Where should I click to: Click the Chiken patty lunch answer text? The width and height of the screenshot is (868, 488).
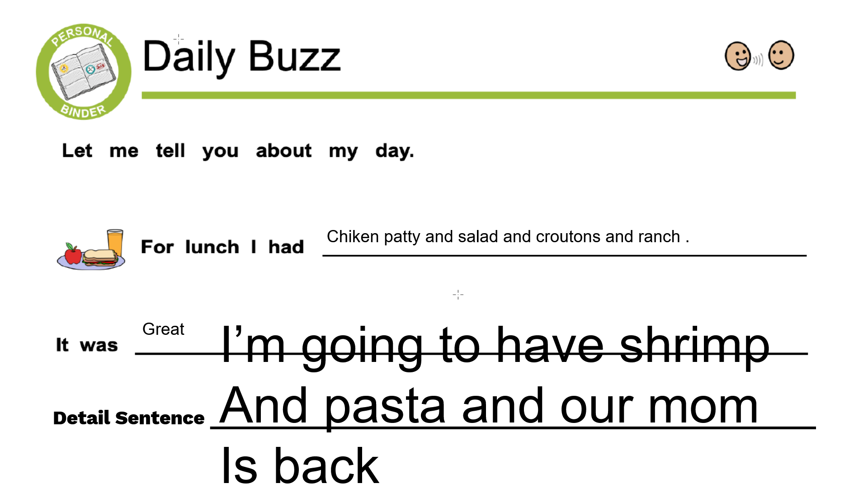coord(507,237)
